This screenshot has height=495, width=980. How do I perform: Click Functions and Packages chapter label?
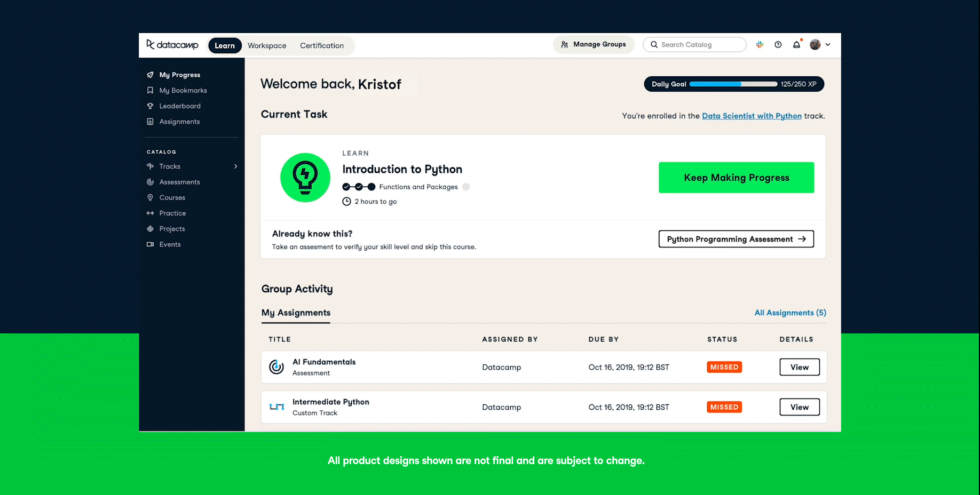[x=418, y=187]
